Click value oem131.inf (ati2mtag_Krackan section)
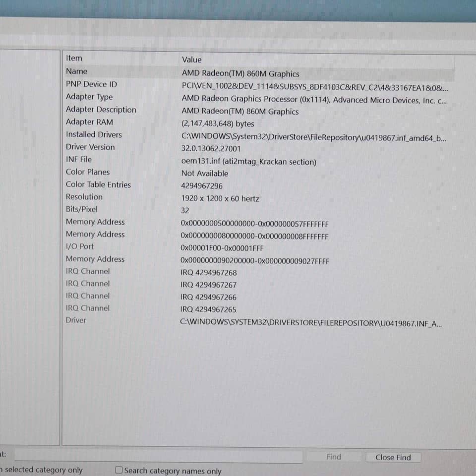 tap(248, 162)
